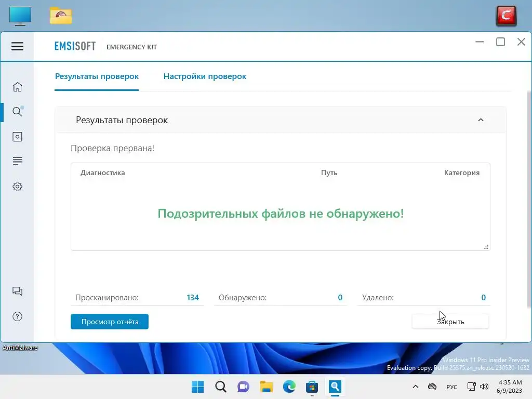Collapse the Результаты проверок panel
This screenshot has height=399, width=532.
[481, 120]
